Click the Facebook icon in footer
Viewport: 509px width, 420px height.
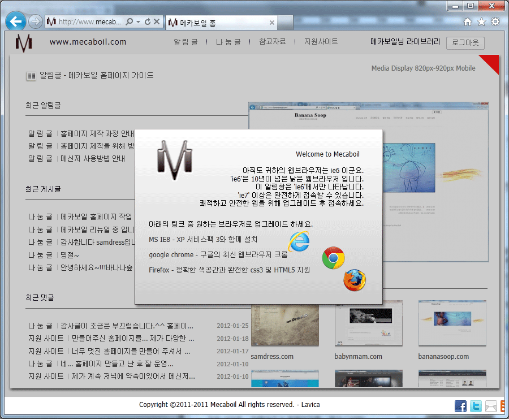coord(460,406)
